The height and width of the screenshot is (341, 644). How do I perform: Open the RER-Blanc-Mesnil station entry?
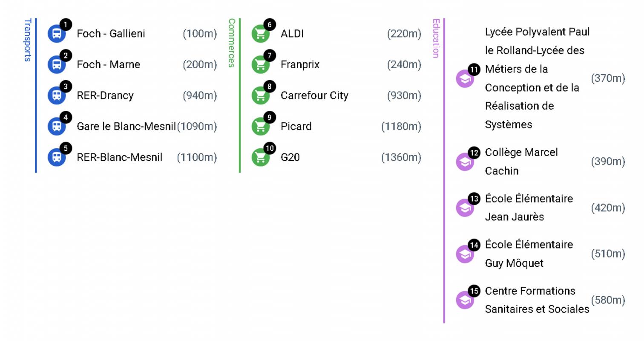119,157
